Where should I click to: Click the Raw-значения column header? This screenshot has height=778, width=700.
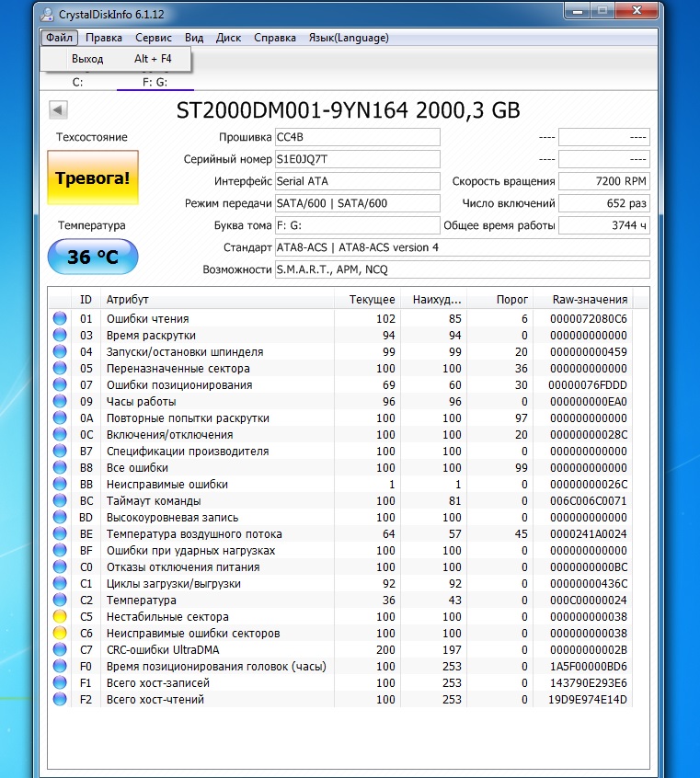(590, 300)
